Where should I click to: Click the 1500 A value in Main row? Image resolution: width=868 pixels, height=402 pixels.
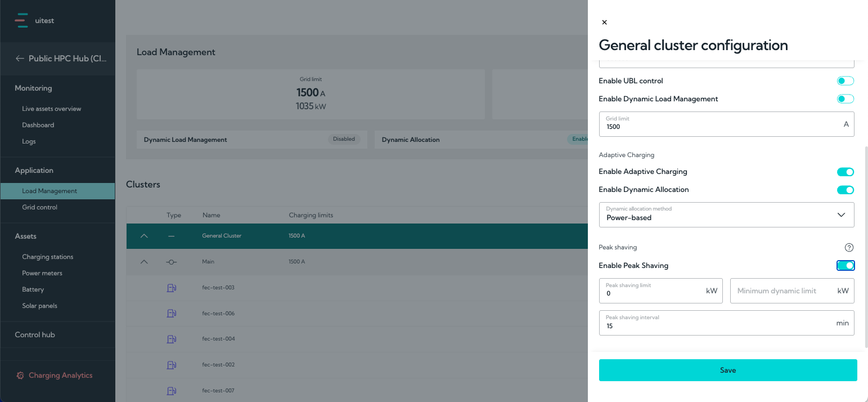click(297, 262)
